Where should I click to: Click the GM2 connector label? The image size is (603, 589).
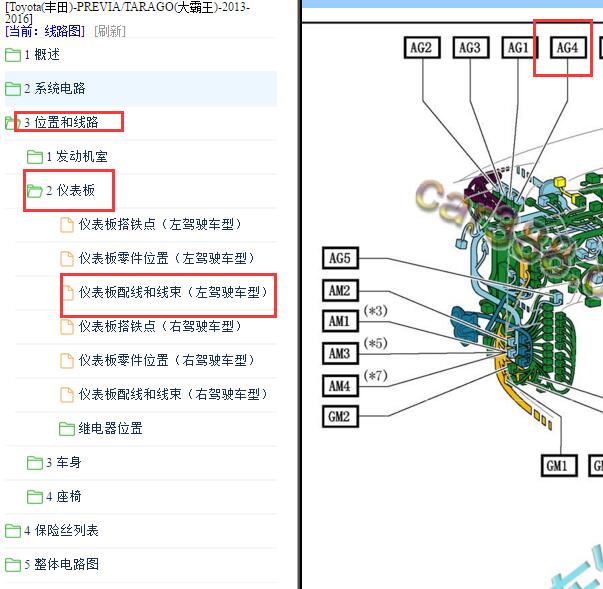pyautogui.click(x=340, y=416)
